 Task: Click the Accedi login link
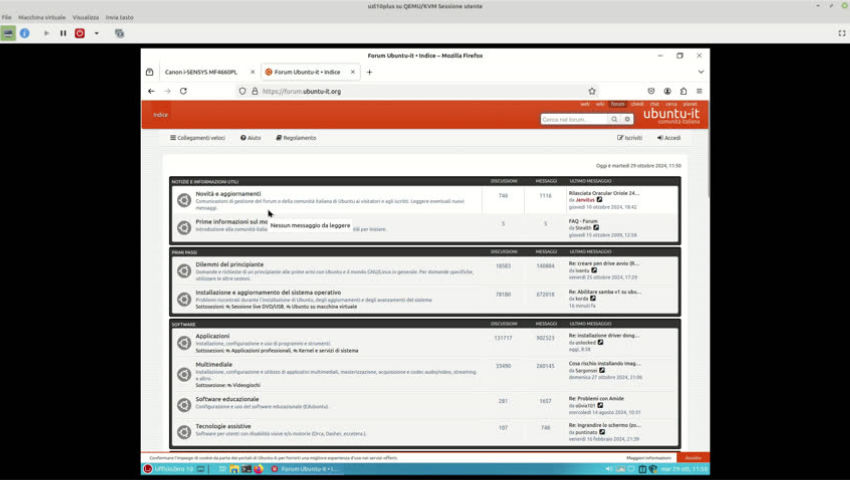(x=669, y=138)
